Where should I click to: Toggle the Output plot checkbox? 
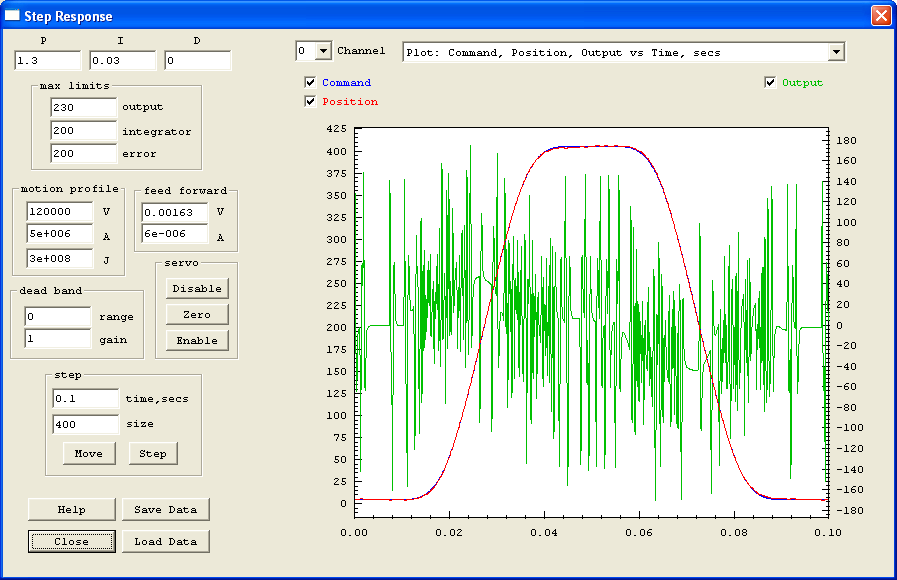click(x=770, y=83)
